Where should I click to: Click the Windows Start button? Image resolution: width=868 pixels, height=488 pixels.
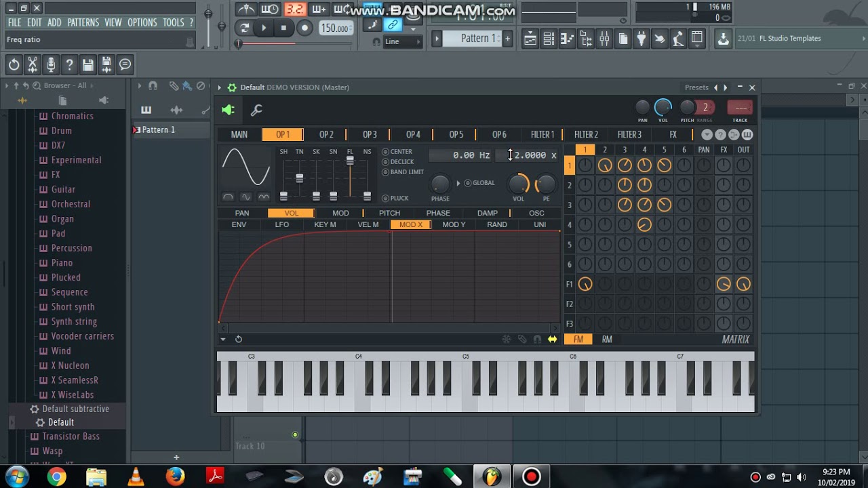pyautogui.click(x=17, y=476)
